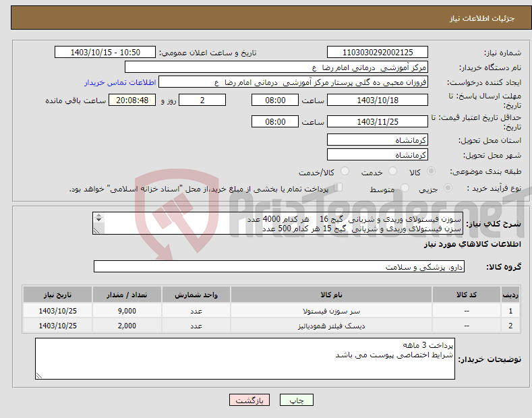Click the چاپ (print) button
The image size is (532, 418).
coord(296,400)
